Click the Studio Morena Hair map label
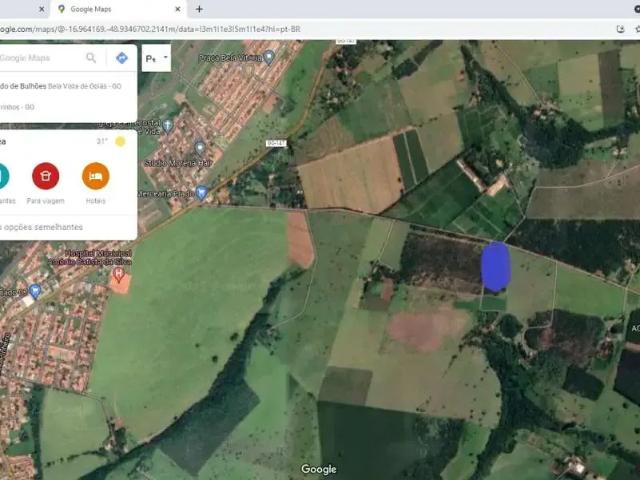Viewport: 640px width, 480px height. 178,163
